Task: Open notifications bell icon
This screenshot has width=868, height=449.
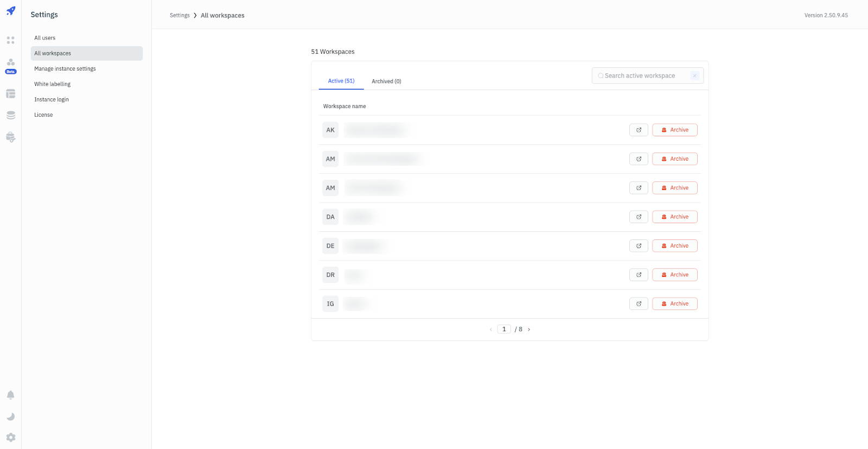Action: point(11,395)
